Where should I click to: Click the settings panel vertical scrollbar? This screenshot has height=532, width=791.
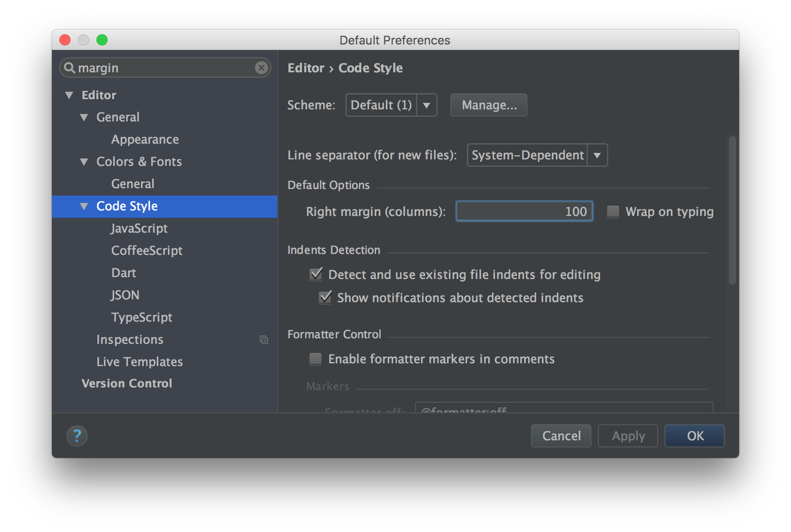[733, 210]
